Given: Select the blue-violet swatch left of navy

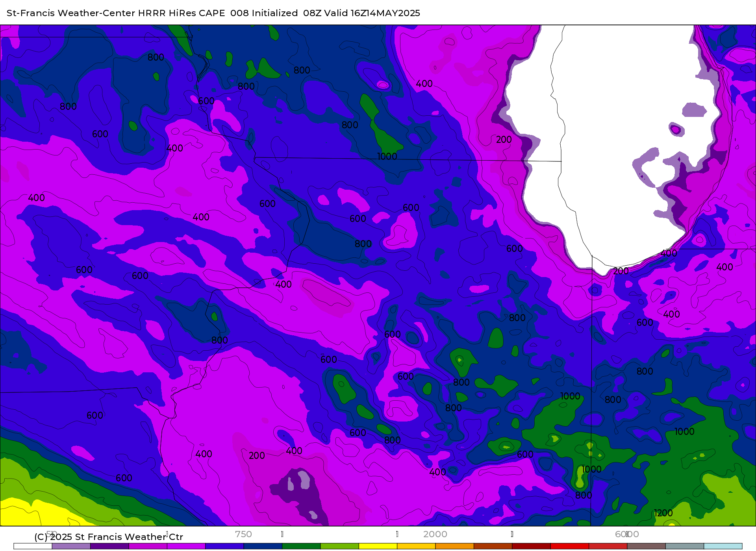Looking at the screenshot, I should tap(224, 546).
